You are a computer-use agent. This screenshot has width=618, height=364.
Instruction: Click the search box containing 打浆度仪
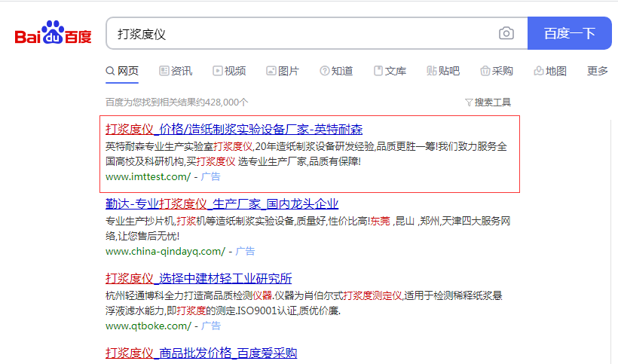tap(301, 33)
